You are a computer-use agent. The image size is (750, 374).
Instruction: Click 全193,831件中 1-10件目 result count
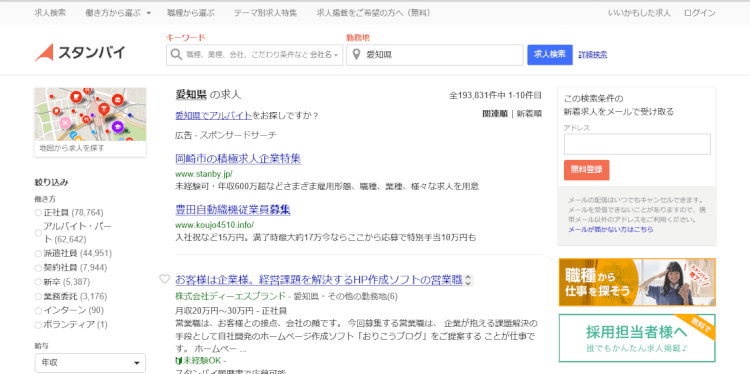pos(495,95)
